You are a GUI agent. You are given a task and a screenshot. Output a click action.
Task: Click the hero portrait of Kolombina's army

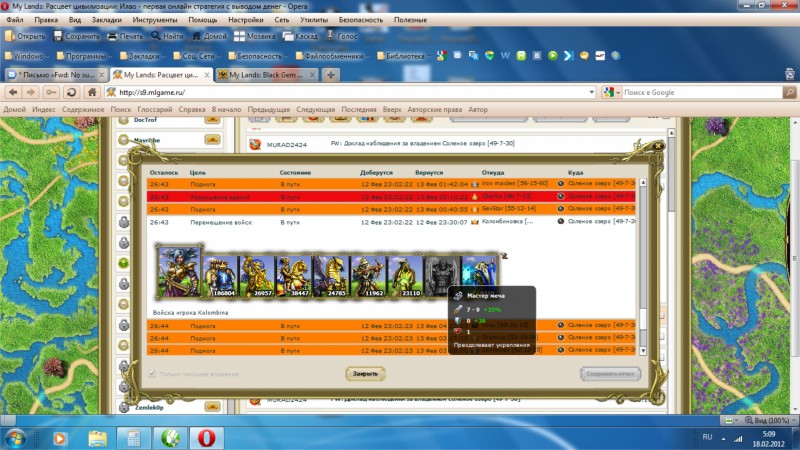point(179,271)
